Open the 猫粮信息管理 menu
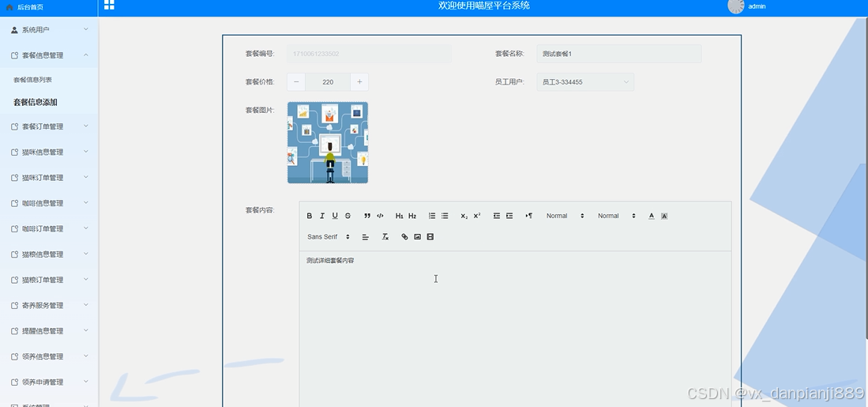868x407 pixels. 49,254
